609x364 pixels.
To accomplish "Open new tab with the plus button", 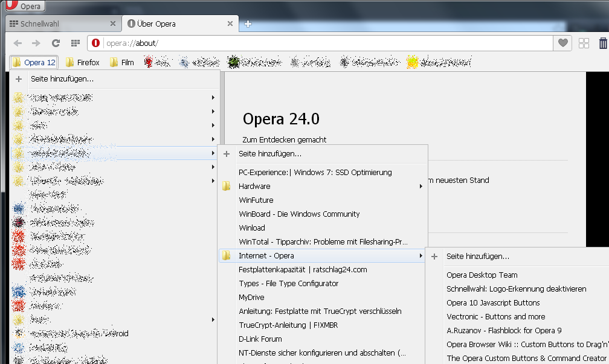I will (x=248, y=24).
